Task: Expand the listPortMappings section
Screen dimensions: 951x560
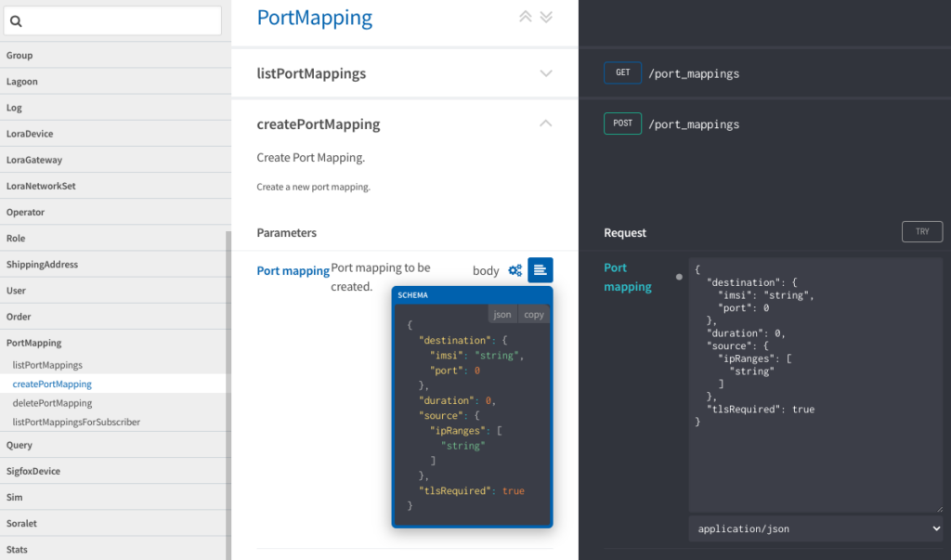Action: coord(547,72)
